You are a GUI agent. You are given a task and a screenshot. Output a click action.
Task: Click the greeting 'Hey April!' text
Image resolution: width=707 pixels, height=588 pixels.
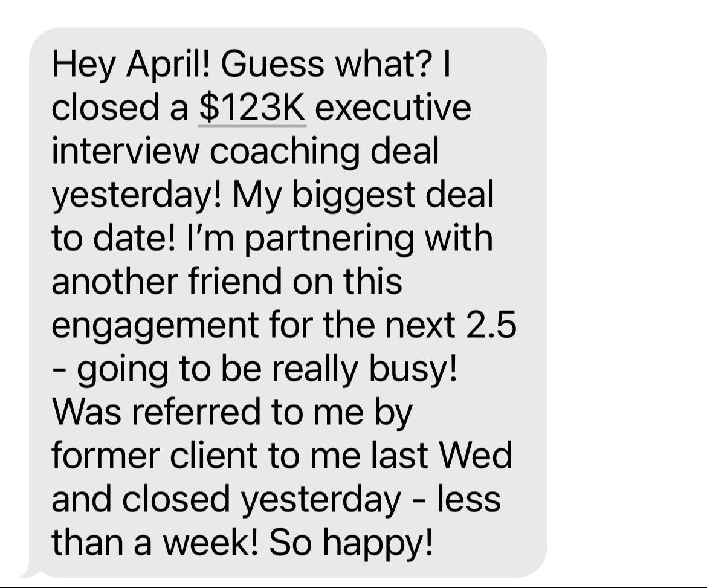click(131, 64)
